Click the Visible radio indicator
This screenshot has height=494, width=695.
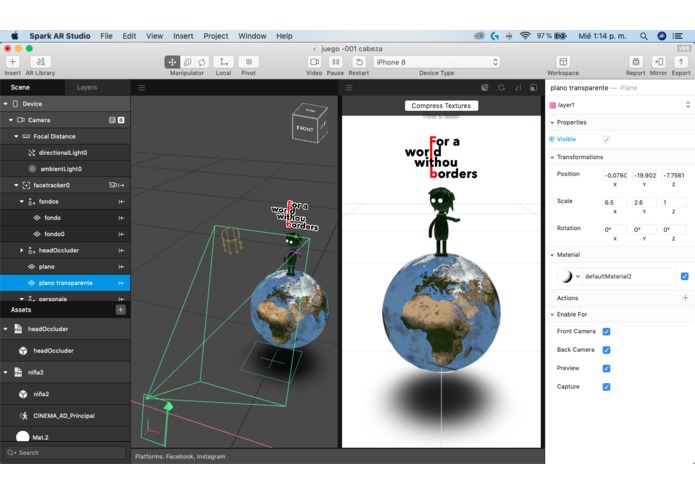[x=552, y=139]
